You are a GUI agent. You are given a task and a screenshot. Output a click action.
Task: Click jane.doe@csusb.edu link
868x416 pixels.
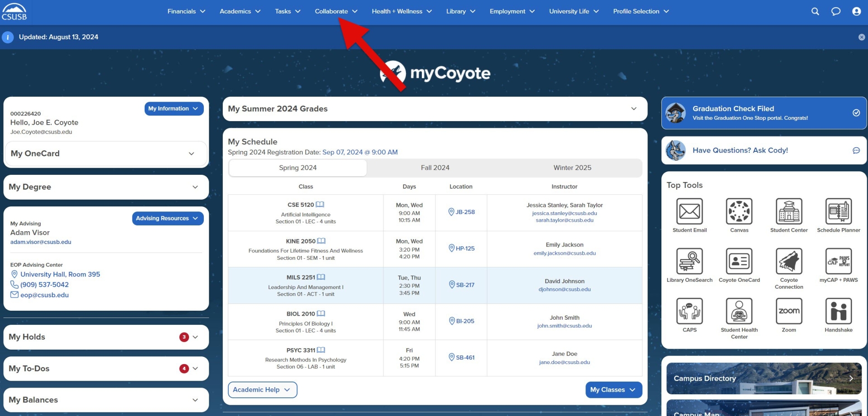[565, 362]
